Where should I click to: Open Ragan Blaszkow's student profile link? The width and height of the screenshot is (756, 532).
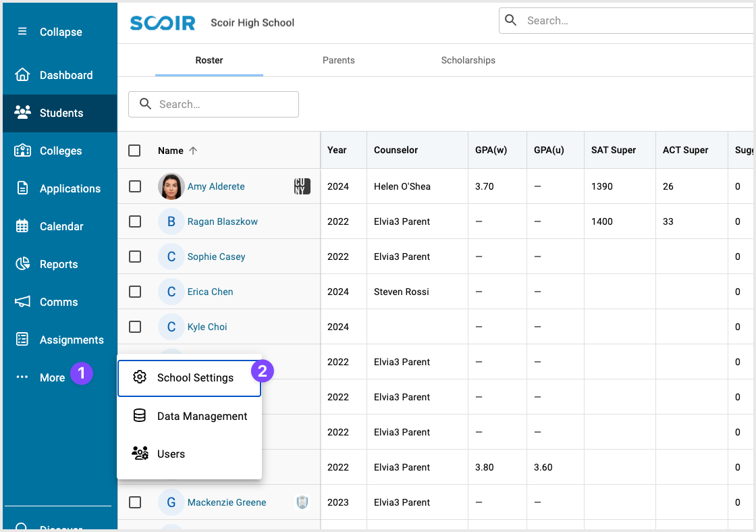tap(223, 221)
